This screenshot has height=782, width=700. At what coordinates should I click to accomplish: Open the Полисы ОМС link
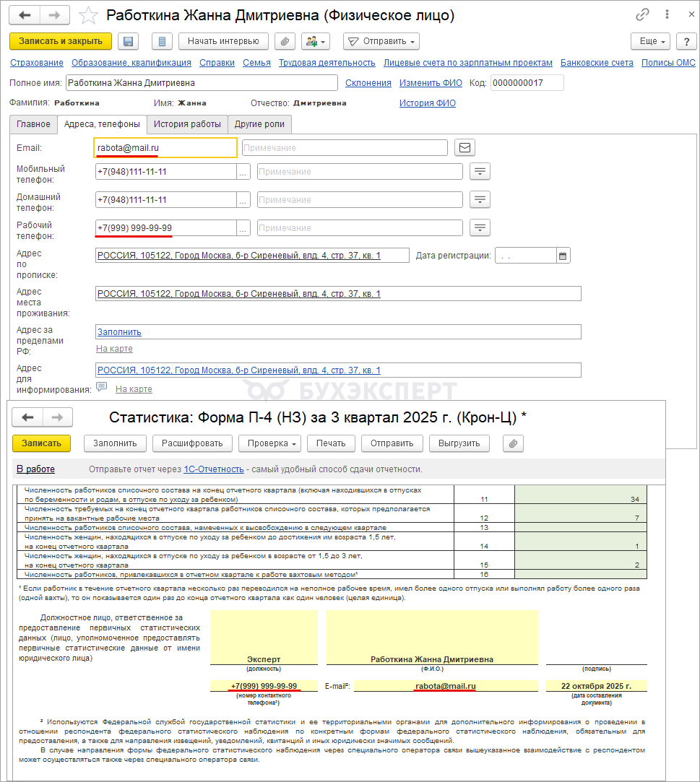point(668,63)
